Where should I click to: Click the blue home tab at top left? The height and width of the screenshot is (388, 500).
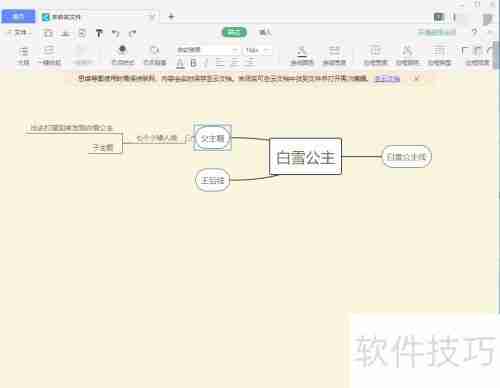pyautogui.click(x=18, y=16)
